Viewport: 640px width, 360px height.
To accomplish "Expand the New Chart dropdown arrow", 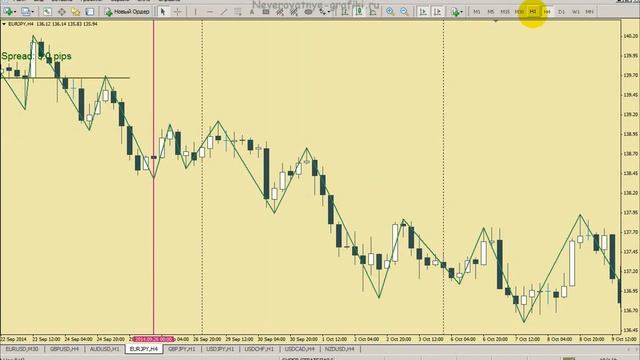I will pos(15,12).
